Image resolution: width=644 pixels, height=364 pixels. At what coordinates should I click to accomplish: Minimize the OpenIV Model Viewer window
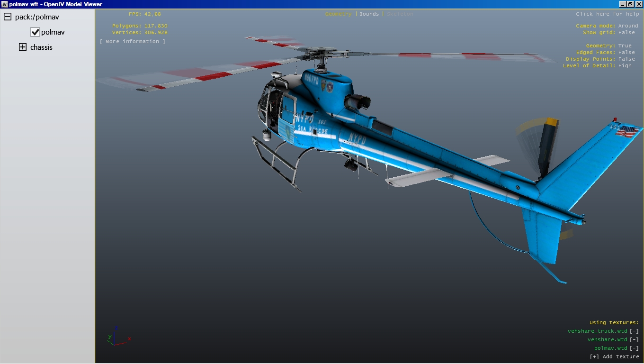[623, 4]
